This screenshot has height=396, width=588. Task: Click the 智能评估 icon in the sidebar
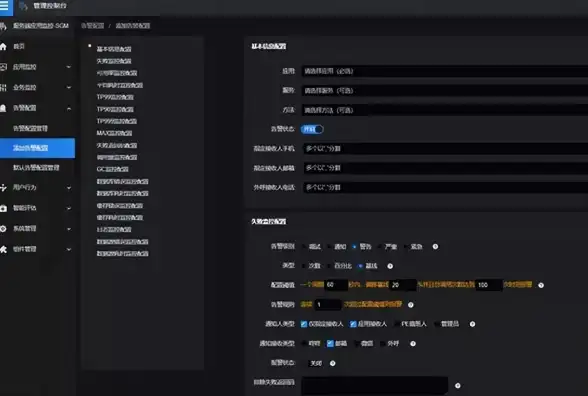click(3, 208)
